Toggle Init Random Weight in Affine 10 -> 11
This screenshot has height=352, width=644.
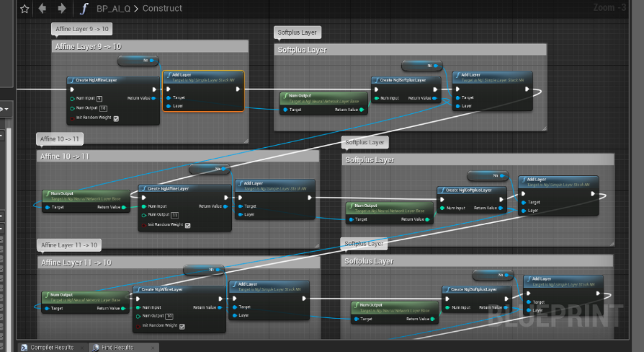187,225
